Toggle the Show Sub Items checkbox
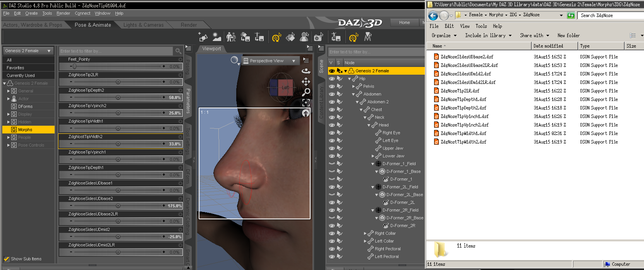 point(6,259)
